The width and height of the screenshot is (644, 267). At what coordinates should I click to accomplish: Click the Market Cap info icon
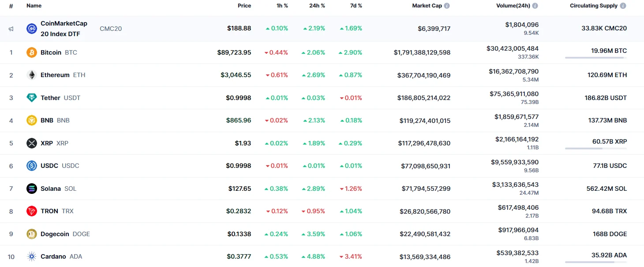(x=447, y=6)
